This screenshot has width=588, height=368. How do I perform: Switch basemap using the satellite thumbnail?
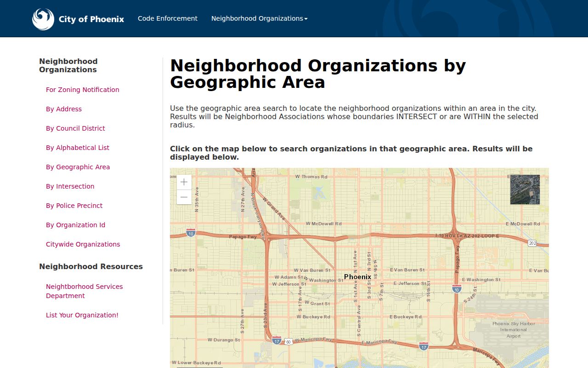525,190
